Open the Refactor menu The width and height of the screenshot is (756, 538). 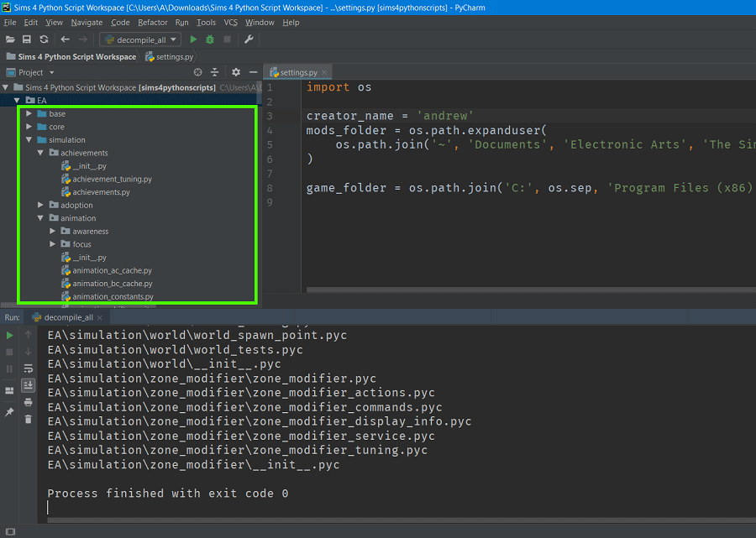pyautogui.click(x=152, y=23)
